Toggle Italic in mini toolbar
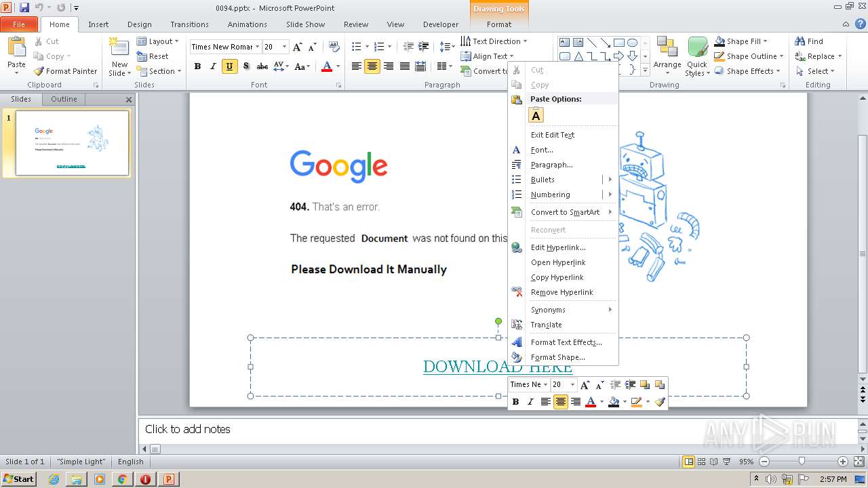The width and height of the screenshot is (868, 488). click(530, 402)
